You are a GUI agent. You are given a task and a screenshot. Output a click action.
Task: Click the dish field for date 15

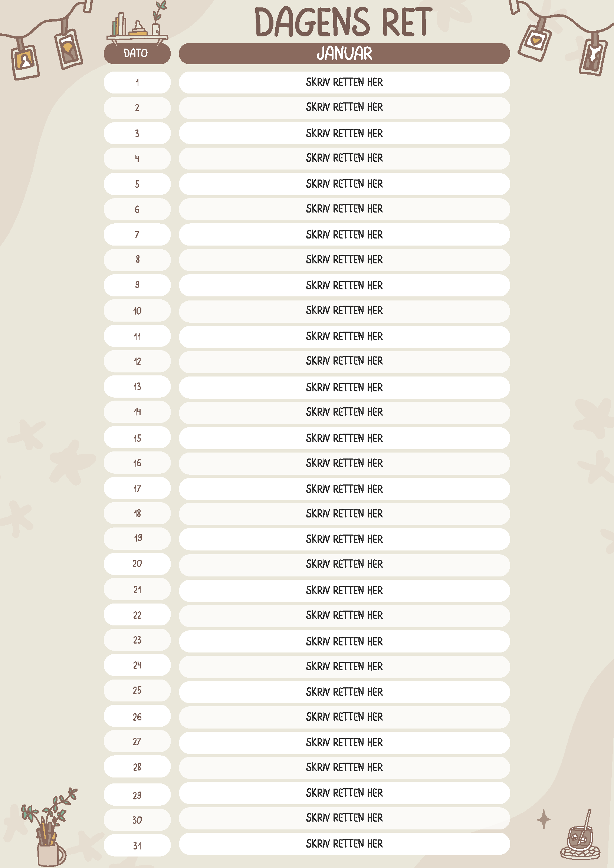pos(344,438)
